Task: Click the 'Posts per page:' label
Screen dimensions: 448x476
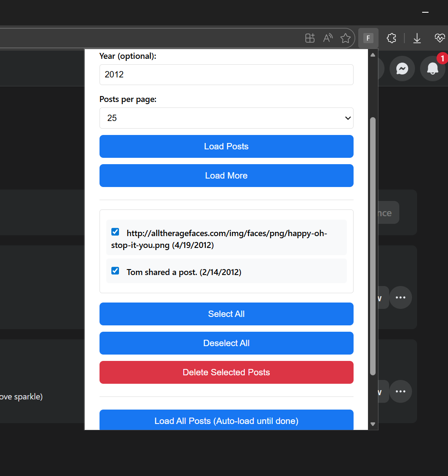Action: (x=128, y=99)
